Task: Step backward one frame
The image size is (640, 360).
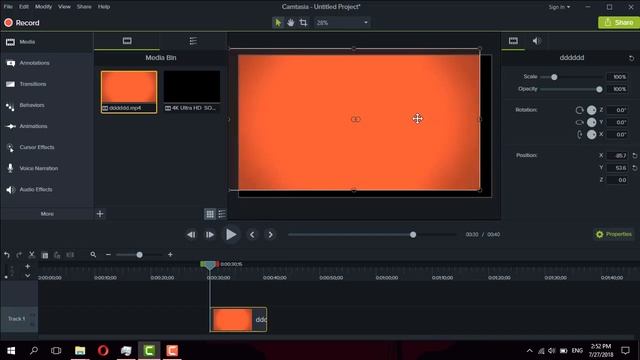Action: [x=191, y=235]
